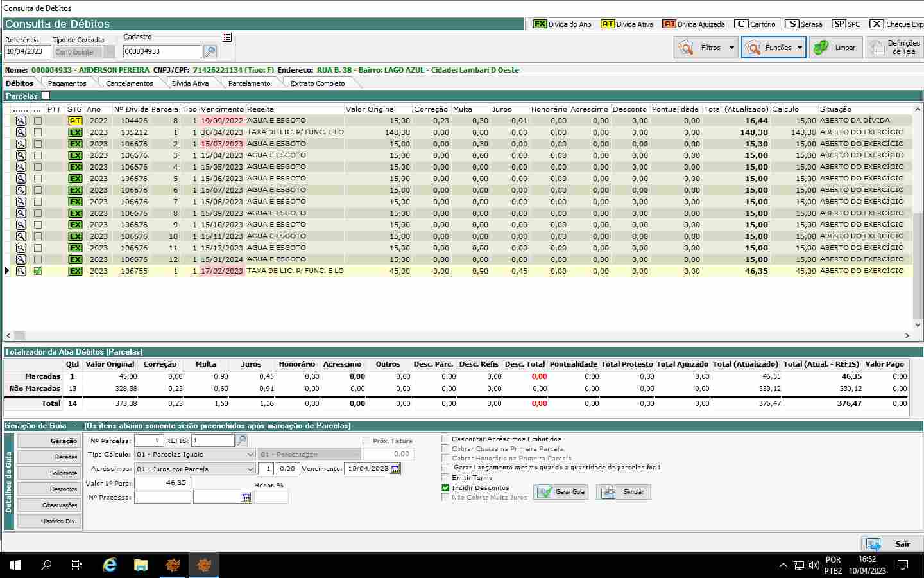
Task: Open the Extrato Completo tab
Action: tap(317, 83)
